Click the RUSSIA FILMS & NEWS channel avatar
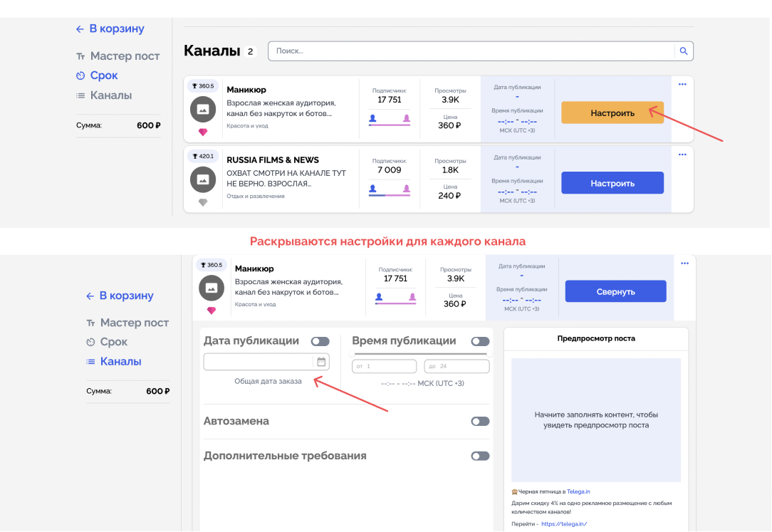 coord(203,179)
